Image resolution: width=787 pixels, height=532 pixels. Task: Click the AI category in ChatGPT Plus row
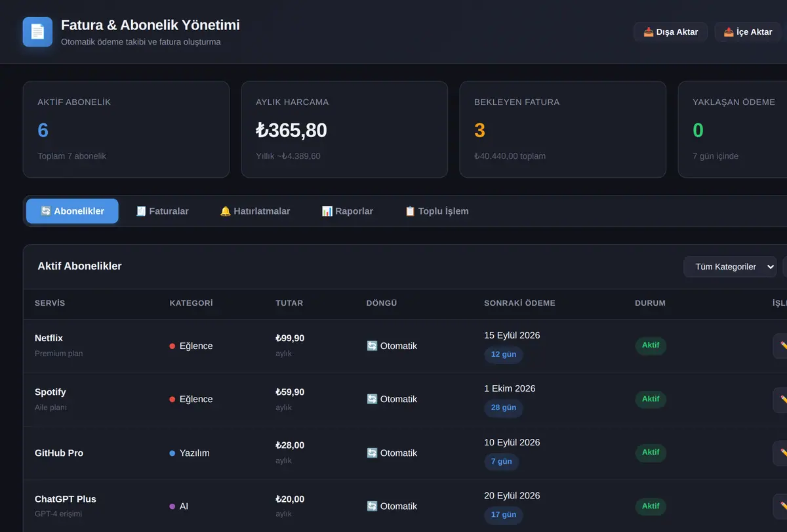pyautogui.click(x=179, y=506)
